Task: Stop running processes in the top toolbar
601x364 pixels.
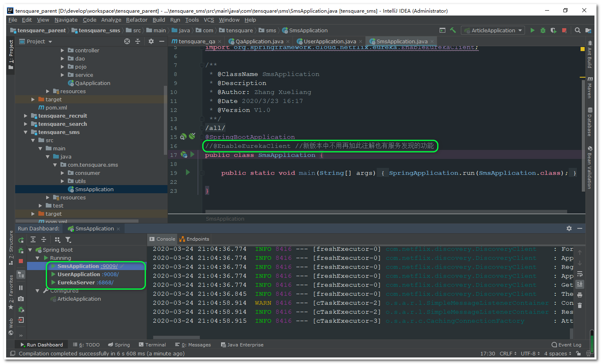Action: pyautogui.click(x=564, y=30)
